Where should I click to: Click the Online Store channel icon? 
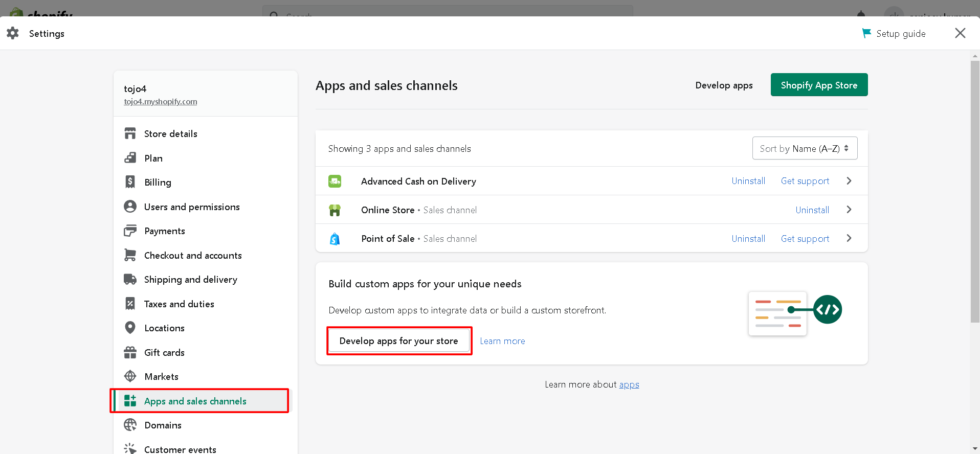point(335,210)
